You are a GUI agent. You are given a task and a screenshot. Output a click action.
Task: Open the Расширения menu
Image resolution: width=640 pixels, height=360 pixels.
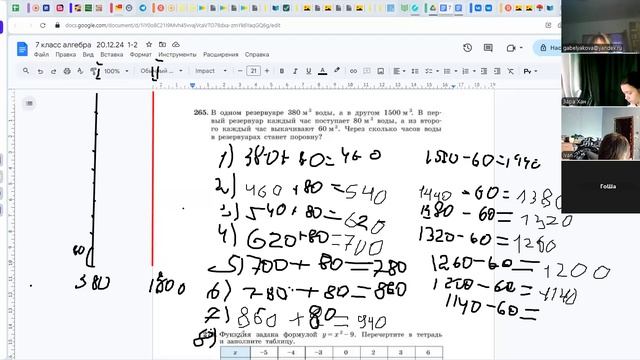pyautogui.click(x=220, y=54)
